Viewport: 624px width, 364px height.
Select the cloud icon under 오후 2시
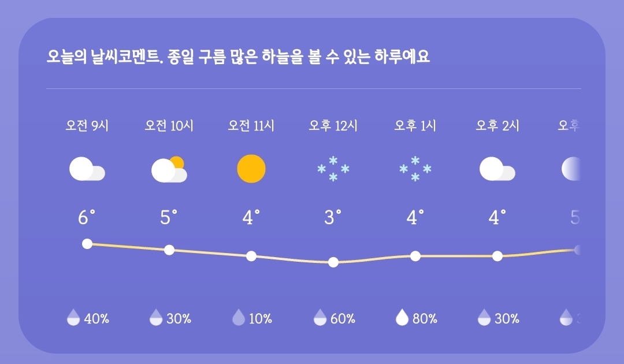(497, 169)
